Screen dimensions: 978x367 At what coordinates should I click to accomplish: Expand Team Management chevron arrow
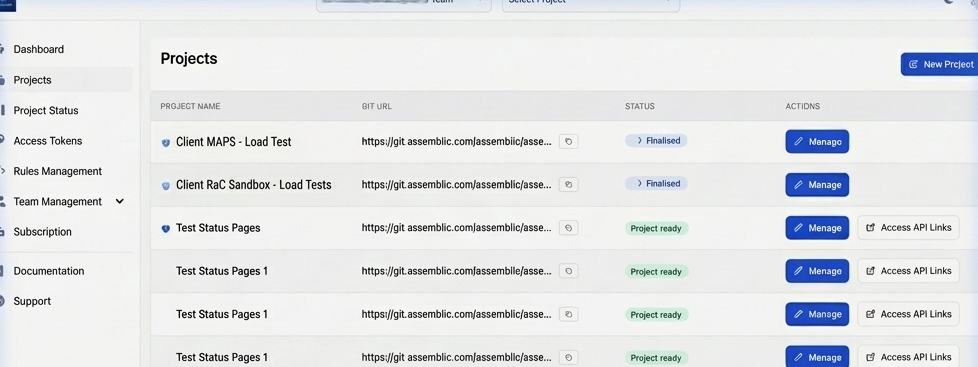(120, 202)
